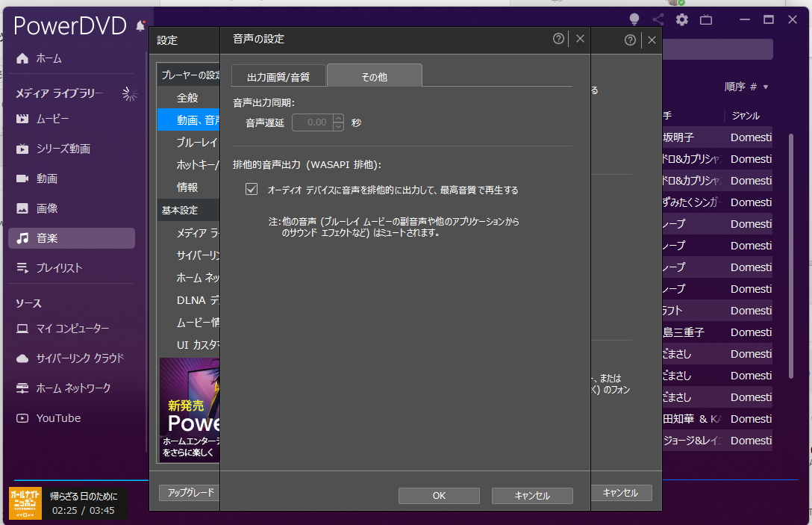Decrease the 音声遅延 value with down arrow
Screen dimensions: 812x525
pos(338,126)
